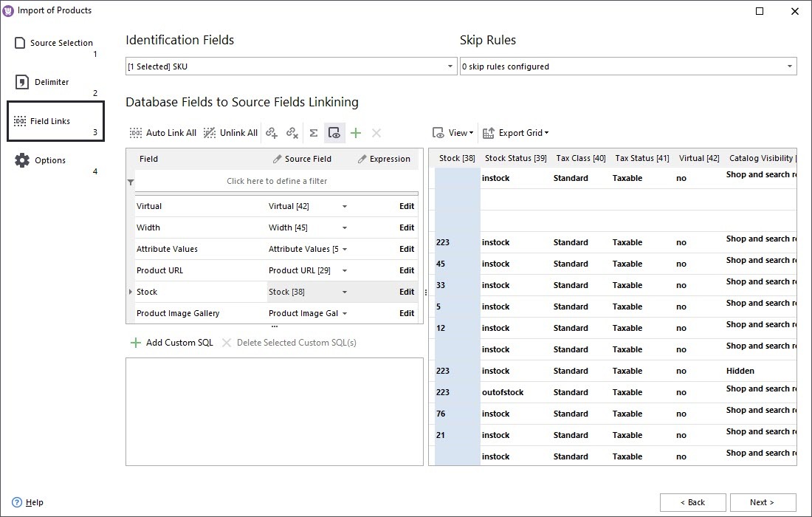The image size is (812, 517).
Task: Click Add Custom SQL
Action: click(x=171, y=343)
